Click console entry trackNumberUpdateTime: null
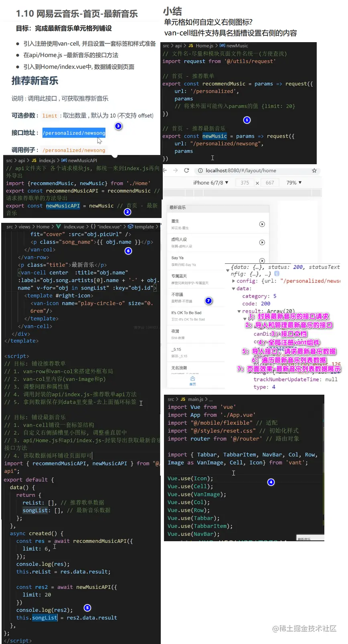 click(x=295, y=379)
